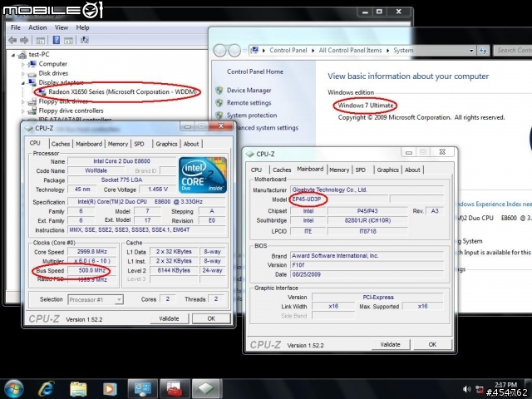Collapse the Display adapters node
This screenshot has width=532, height=399.
point(22,82)
